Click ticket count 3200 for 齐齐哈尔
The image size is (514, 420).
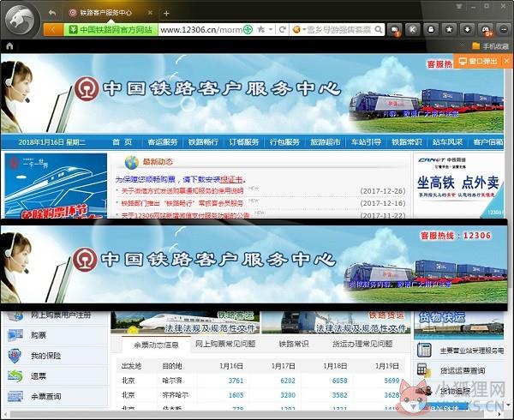tap(288, 395)
